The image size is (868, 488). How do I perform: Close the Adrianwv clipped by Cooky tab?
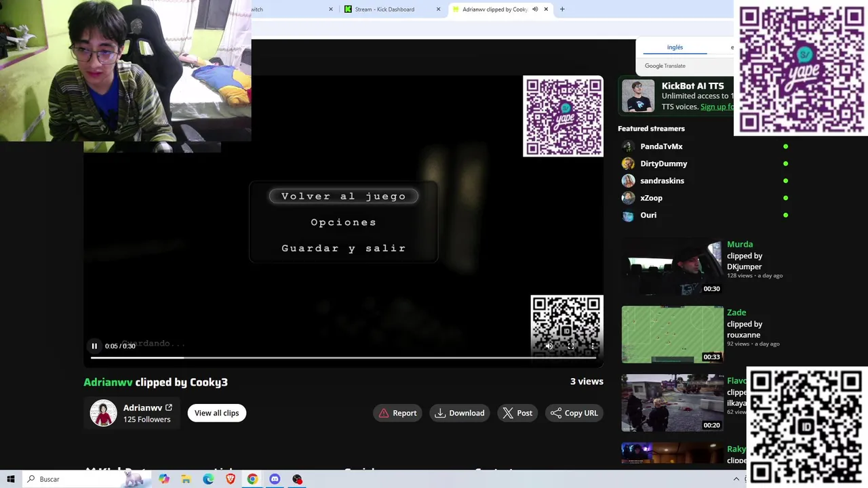pos(546,9)
